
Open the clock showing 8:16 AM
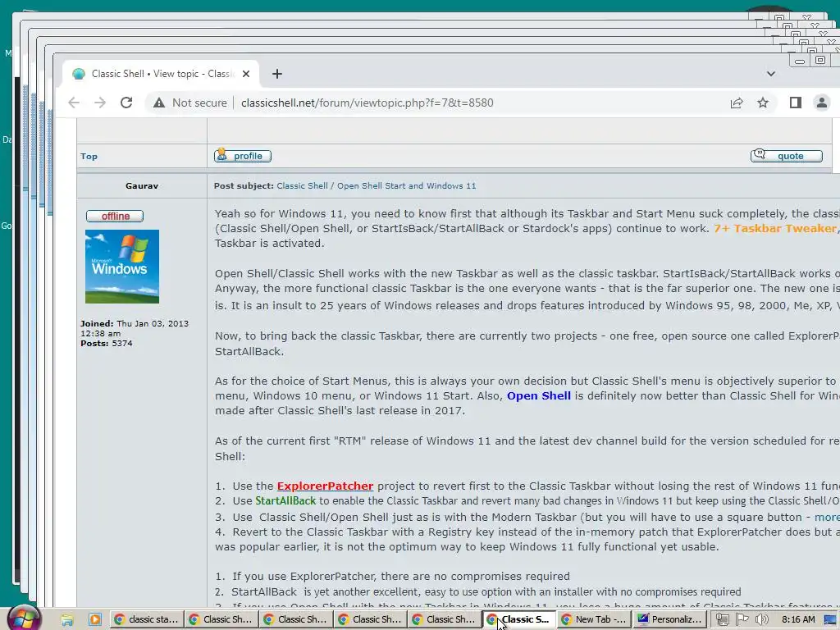coord(798,619)
